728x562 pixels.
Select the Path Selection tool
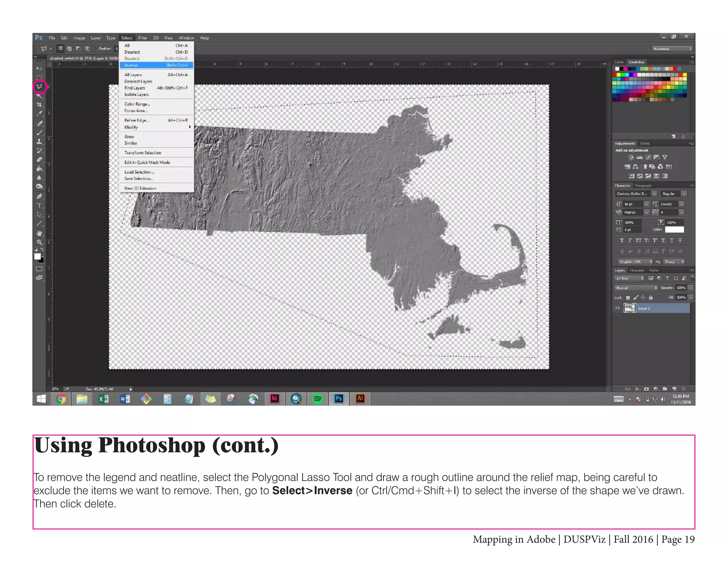[39, 215]
